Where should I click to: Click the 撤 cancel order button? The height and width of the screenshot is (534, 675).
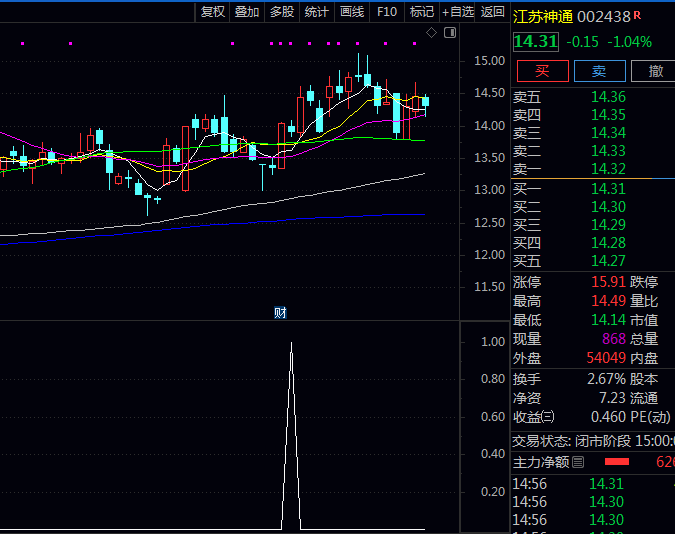tap(655, 71)
